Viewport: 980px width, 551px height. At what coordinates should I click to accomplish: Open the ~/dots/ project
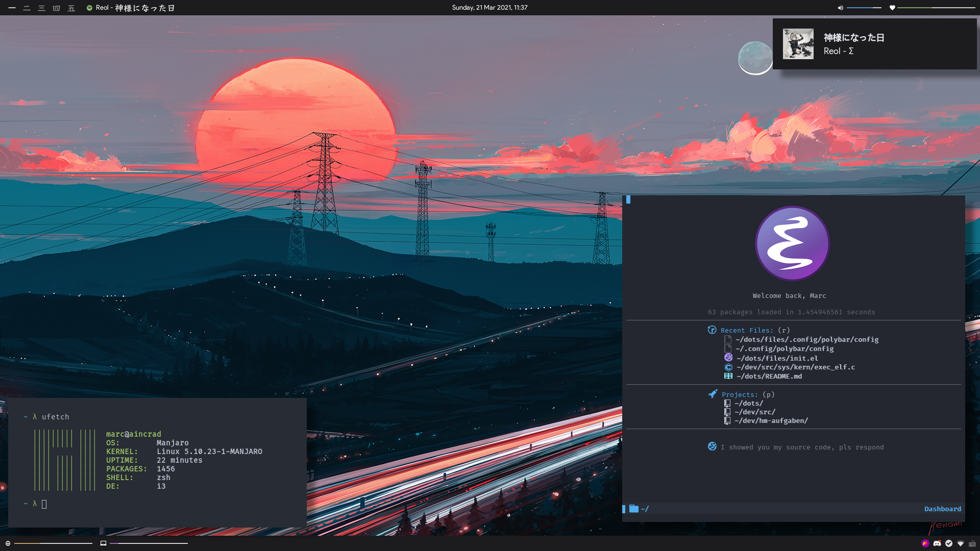pyautogui.click(x=749, y=404)
